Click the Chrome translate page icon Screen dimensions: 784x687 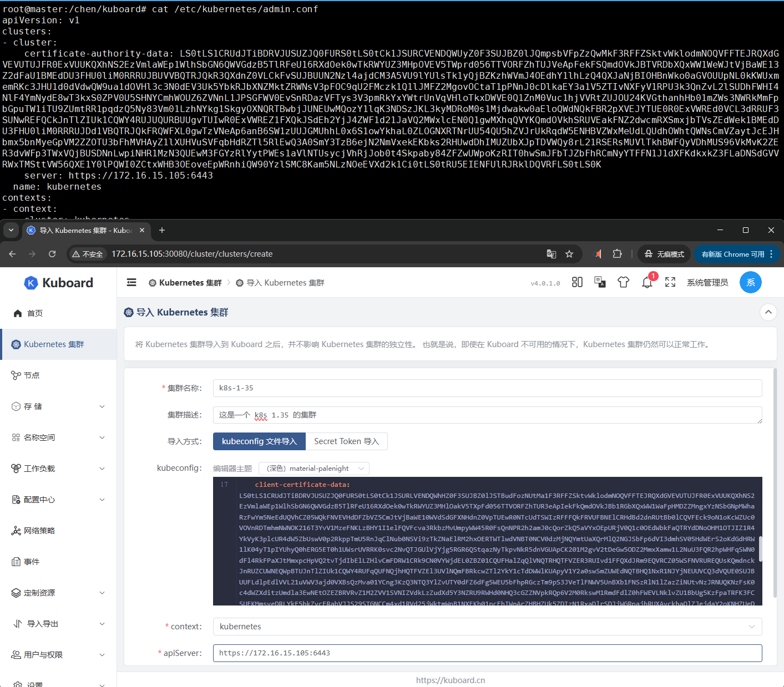(x=551, y=254)
